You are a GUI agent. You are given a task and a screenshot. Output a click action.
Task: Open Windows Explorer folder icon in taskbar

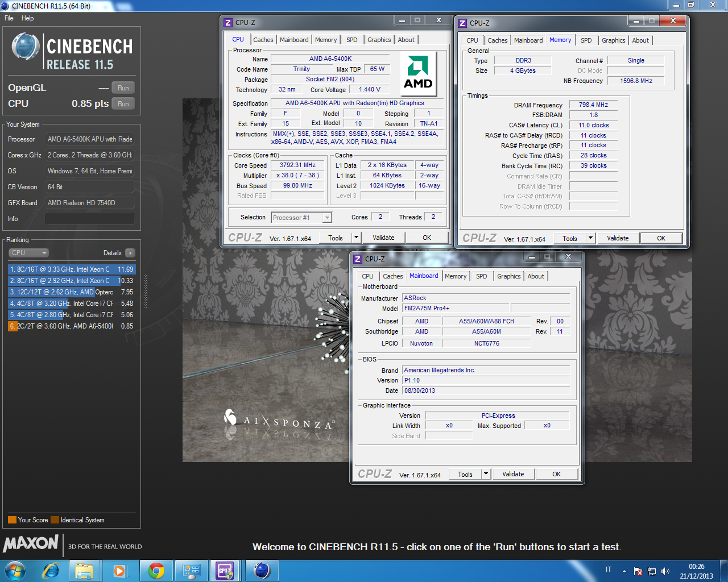point(85,571)
